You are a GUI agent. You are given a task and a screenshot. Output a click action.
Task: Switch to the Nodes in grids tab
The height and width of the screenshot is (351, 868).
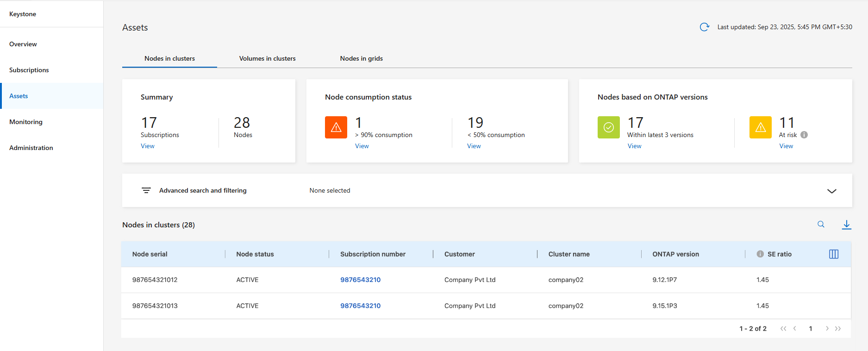[361, 59]
